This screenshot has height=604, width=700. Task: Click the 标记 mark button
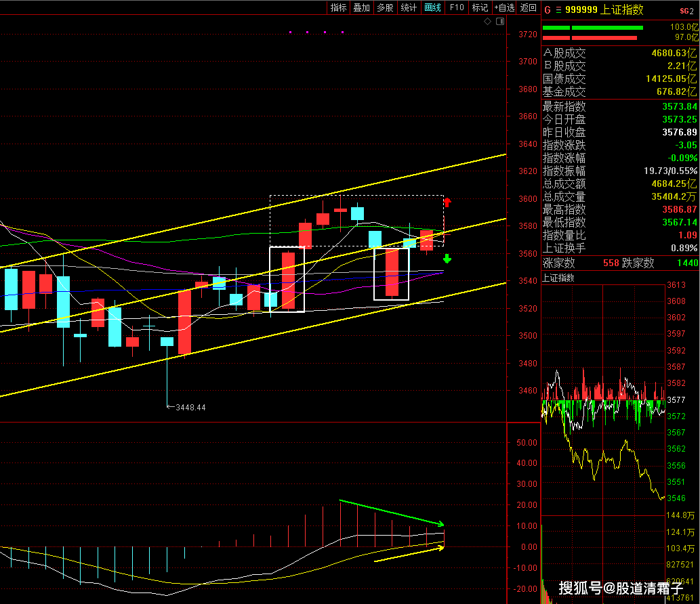[x=480, y=7]
